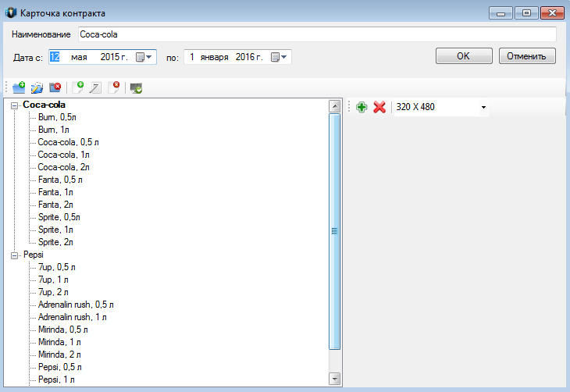Open the 320 X 480 size dropdown

coord(483,107)
